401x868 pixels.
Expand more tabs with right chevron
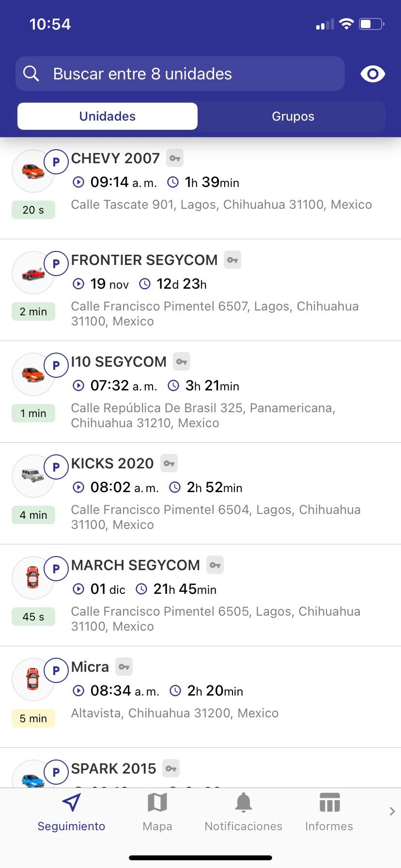pyautogui.click(x=392, y=811)
